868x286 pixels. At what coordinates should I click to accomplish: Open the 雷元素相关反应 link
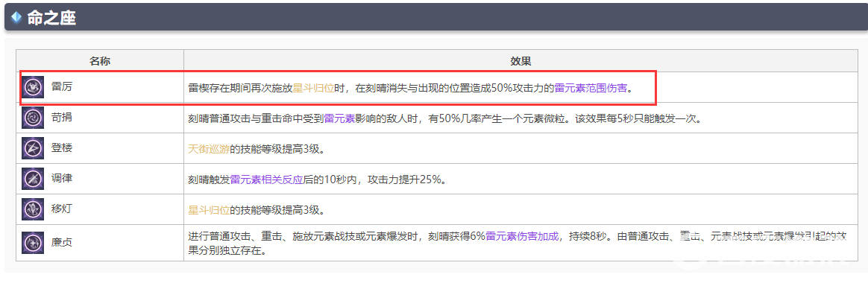pyautogui.click(x=267, y=179)
